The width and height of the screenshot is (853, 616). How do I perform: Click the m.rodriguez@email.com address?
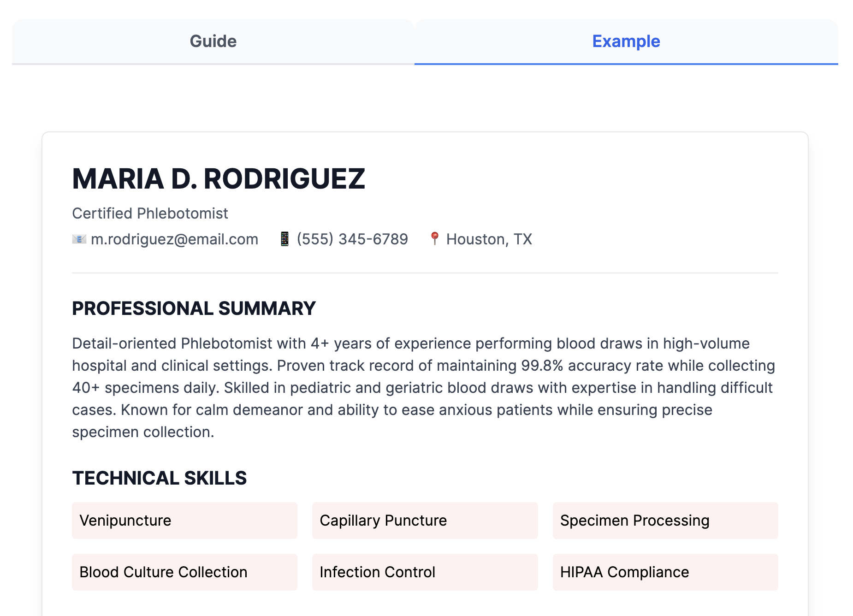tap(174, 239)
